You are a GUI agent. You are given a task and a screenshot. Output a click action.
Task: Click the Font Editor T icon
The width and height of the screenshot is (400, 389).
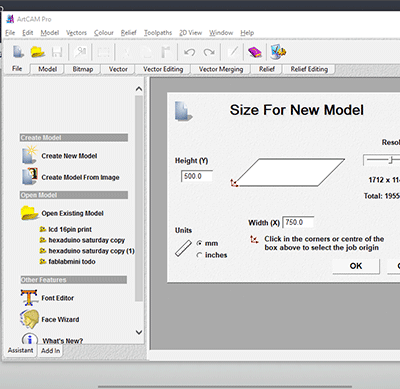[29, 298]
